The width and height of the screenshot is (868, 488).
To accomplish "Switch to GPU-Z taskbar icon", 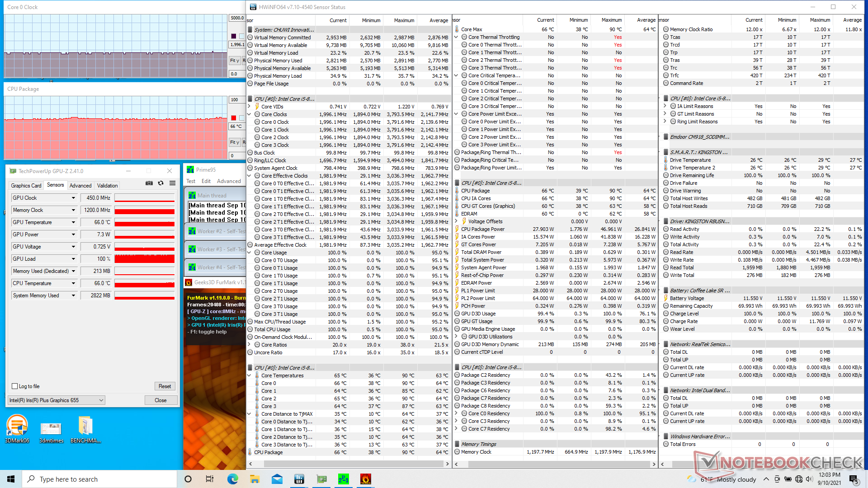I will 321,479.
